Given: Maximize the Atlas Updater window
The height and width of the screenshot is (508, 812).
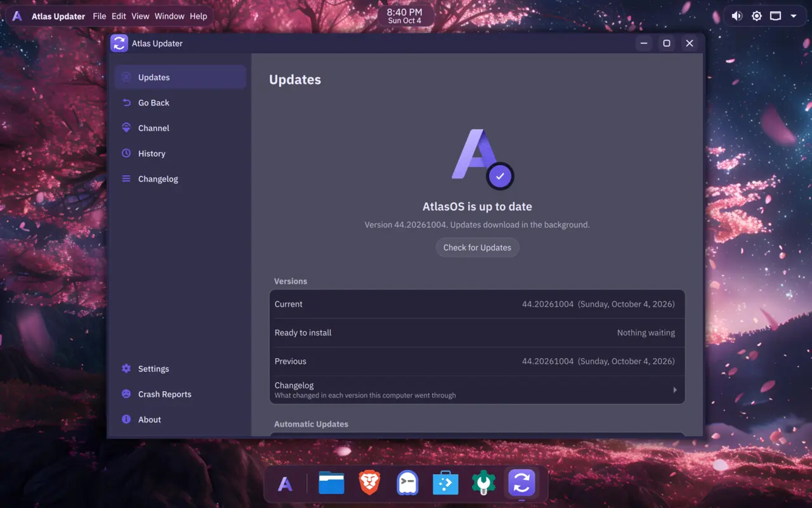Looking at the screenshot, I should tap(667, 43).
